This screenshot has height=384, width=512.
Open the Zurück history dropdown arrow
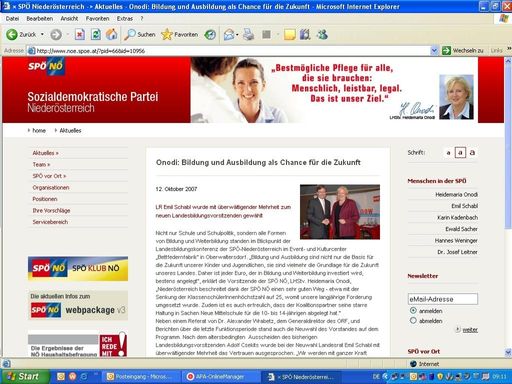tap(42, 34)
